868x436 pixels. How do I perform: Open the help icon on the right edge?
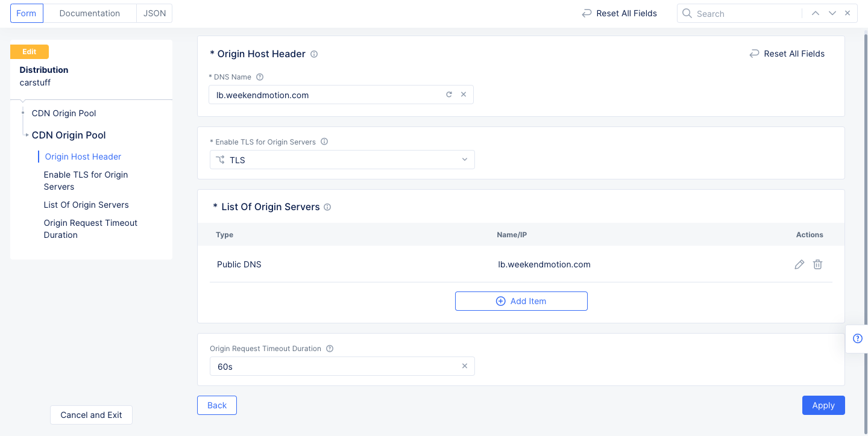point(858,338)
